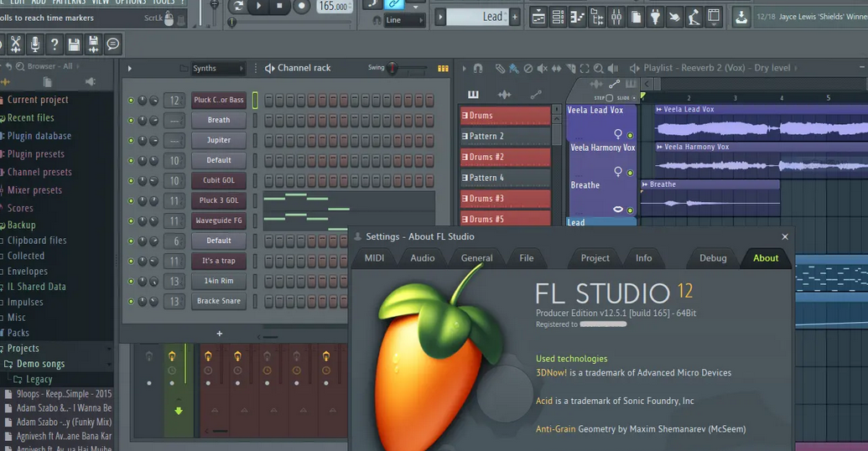Select the Delete tool in Playlist toolbar
The image size is (868, 451).
click(528, 68)
